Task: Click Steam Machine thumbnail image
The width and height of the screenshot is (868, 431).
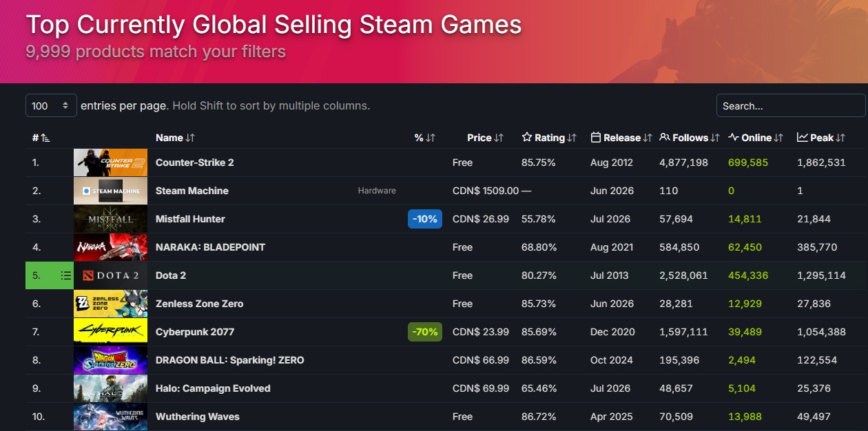Action: point(110,191)
